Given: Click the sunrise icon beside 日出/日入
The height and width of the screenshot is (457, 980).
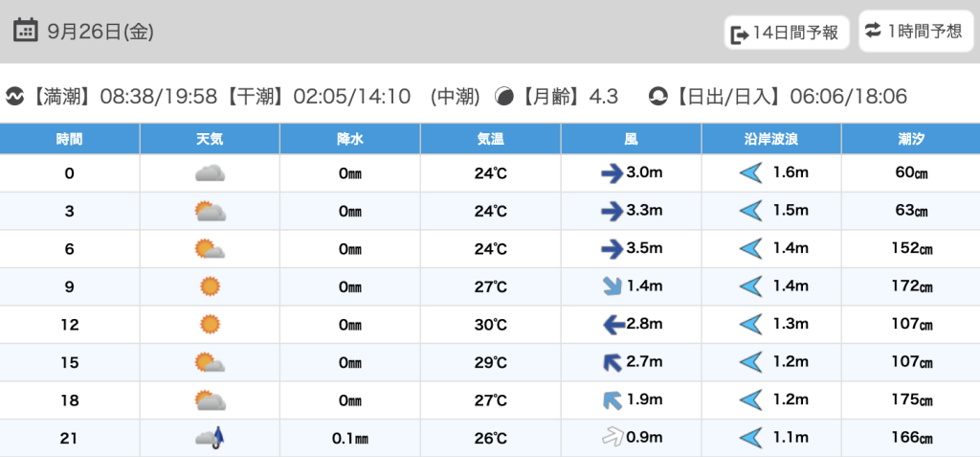Looking at the screenshot, I should click(x=658, y=97).
